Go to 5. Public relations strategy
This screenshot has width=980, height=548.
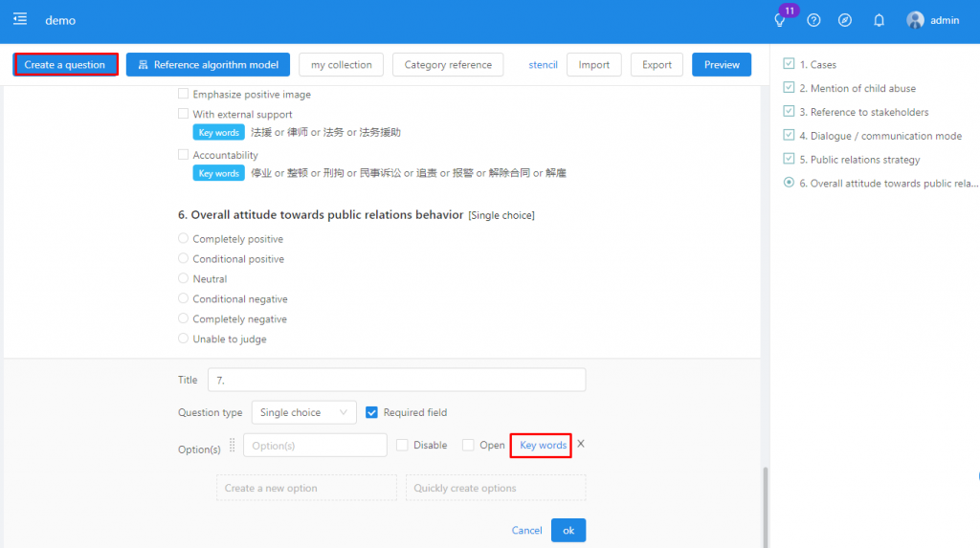859,160
